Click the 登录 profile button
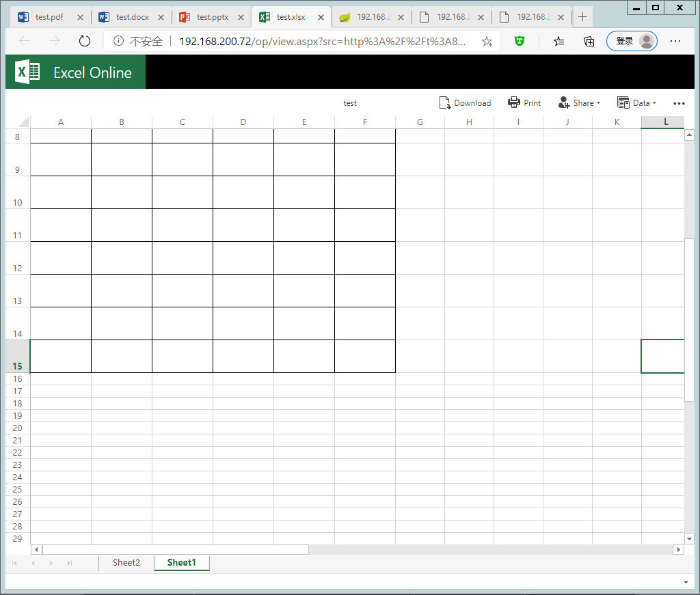Image resolution: width=700 pixels, height=595 pixels. point(632,41)
